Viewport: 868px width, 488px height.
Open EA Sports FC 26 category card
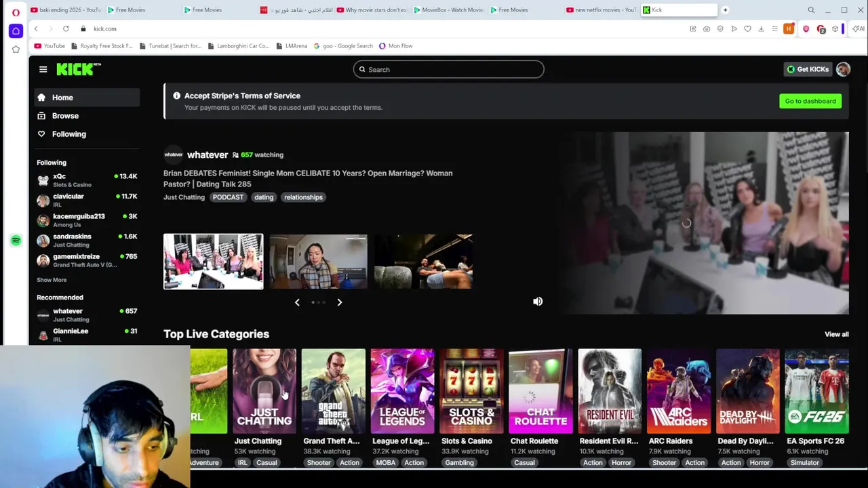pos(817,391)
